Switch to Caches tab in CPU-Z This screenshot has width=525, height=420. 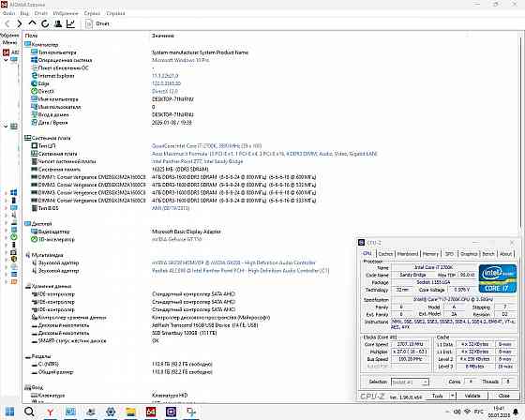tap(385, 254)
